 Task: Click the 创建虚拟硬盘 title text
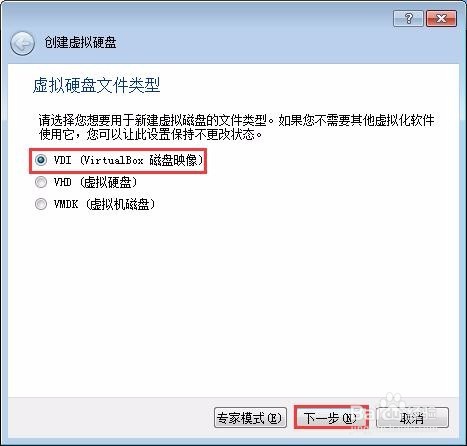80,42
